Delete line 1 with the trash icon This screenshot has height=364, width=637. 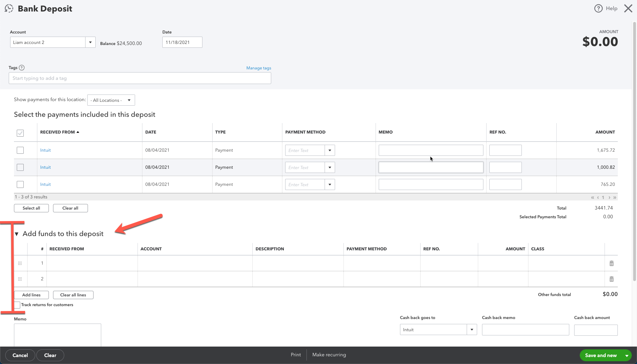pyautogui.click(x=611, y=263)
